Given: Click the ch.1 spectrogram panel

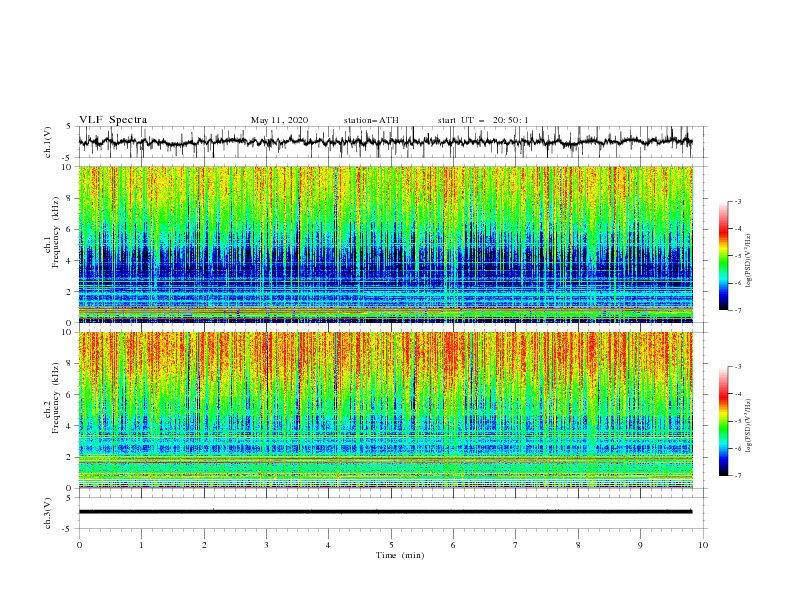Looking at the screenshot, I should pos(385,244).
